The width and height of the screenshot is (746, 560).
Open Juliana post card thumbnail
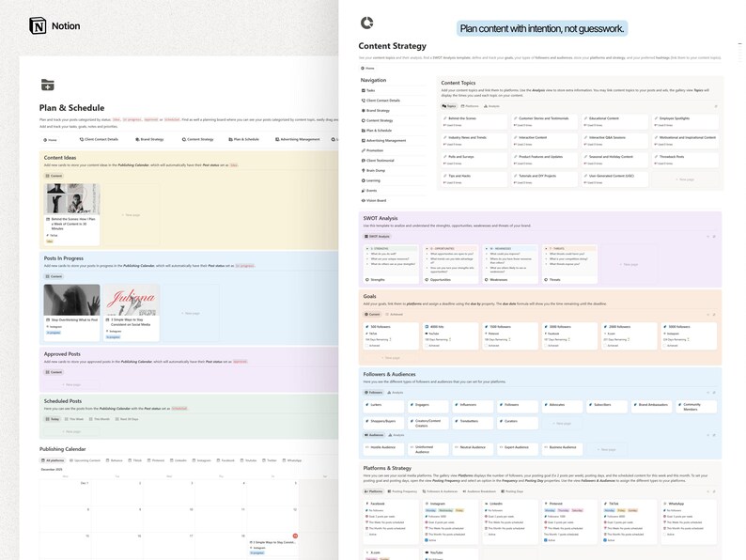[x=132, y=300]
